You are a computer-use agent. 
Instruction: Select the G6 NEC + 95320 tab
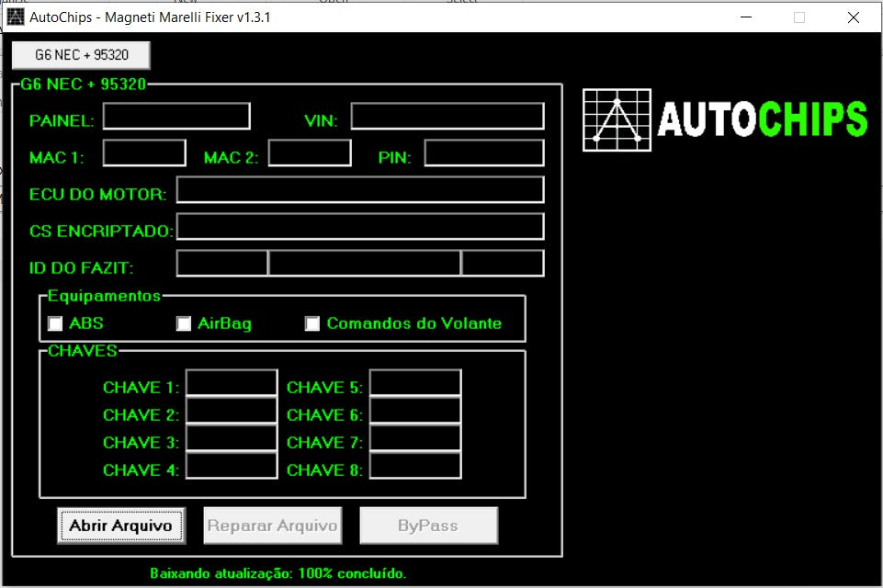coord(81,55)
